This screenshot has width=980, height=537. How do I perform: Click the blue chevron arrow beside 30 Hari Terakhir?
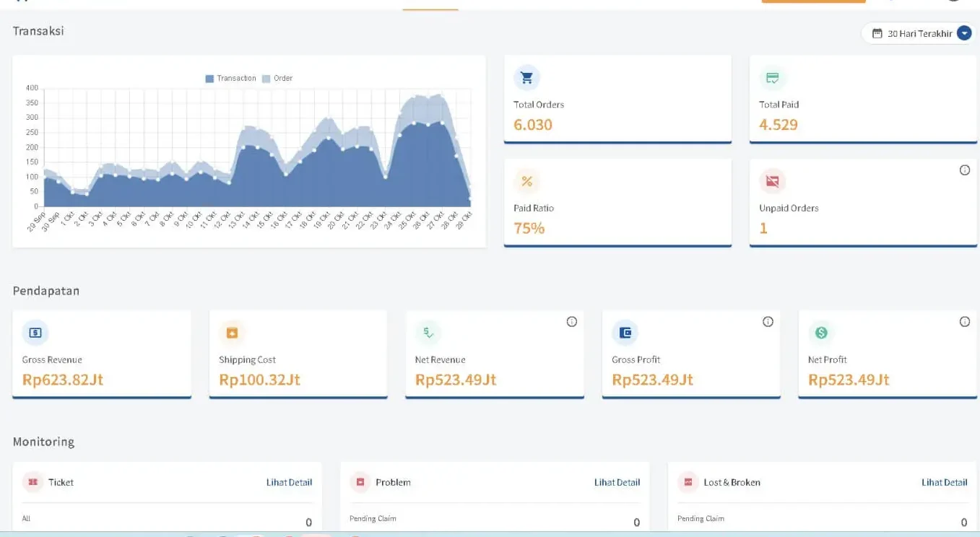point(963,33)
